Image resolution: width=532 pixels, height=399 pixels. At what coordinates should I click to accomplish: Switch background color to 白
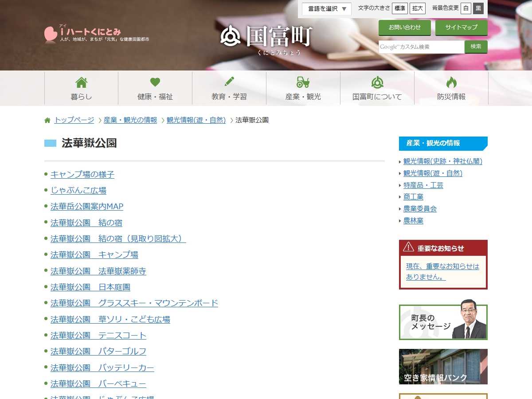(x=466, y=8)
